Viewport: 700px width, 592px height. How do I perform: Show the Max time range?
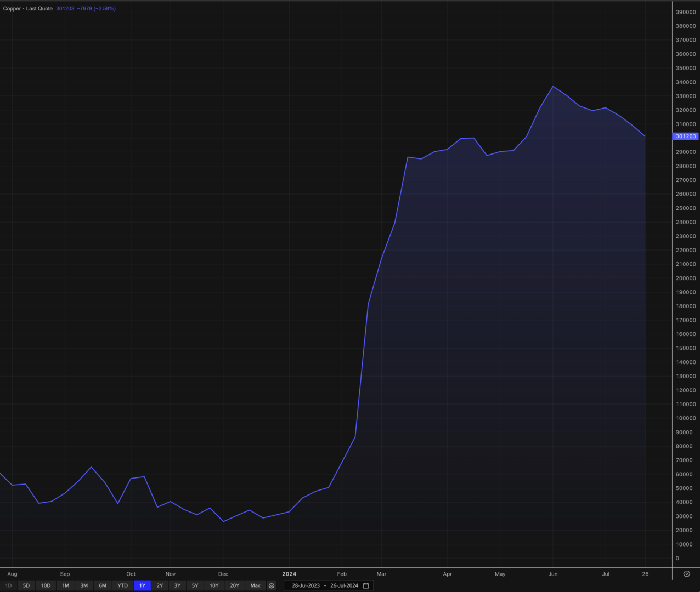255,585
